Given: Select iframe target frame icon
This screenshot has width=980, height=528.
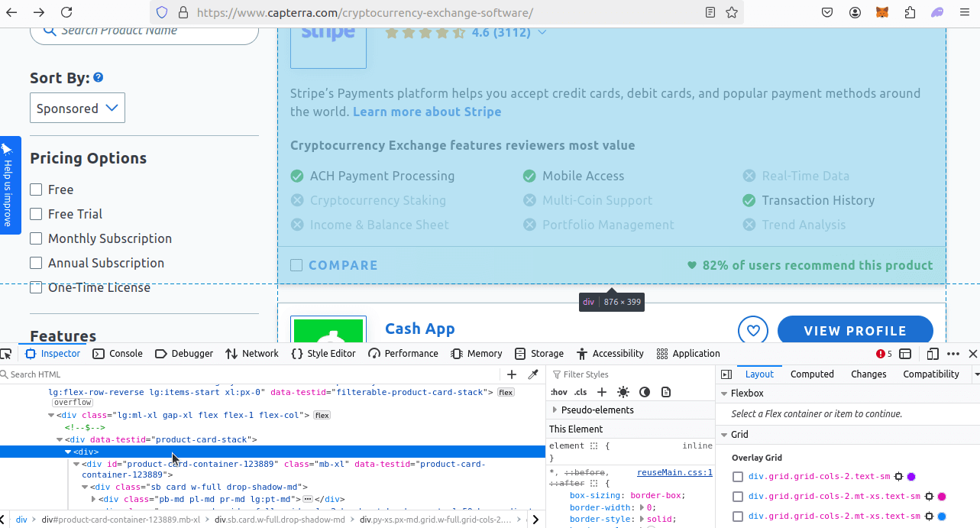Looking at the screenshot, I should 905,354.
